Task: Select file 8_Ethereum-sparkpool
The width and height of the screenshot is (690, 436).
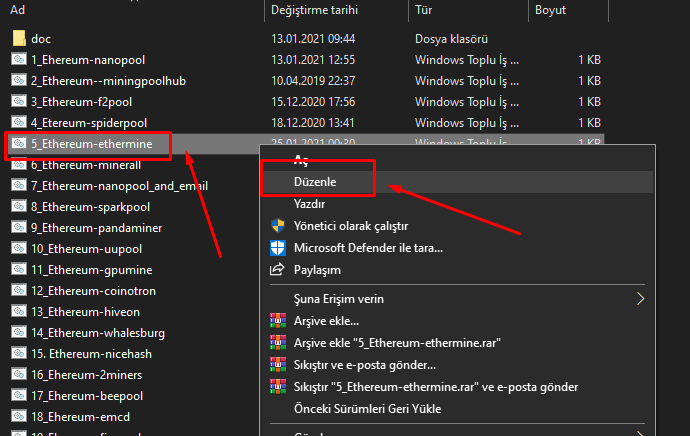Action: click(90, 207)
